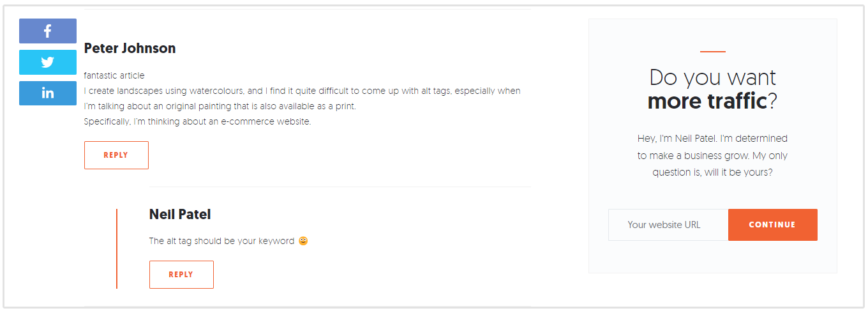
Task: Focus the 'Your website URL' field
Action: tap(668, 225)
